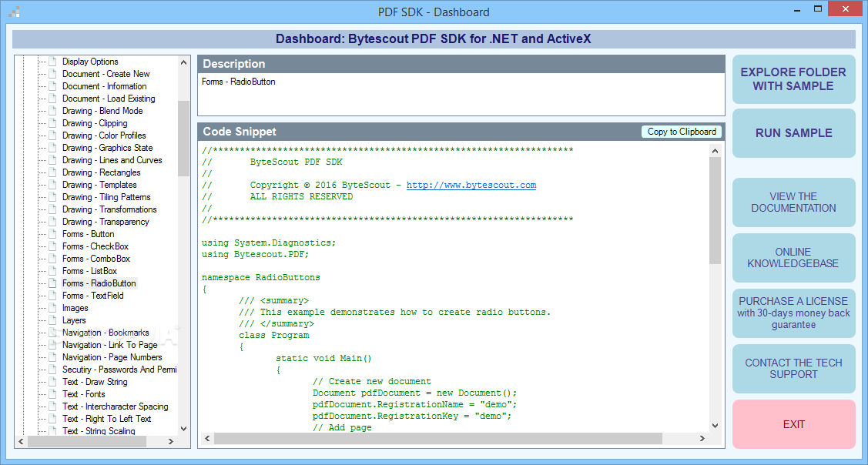The width and height of the screenshot is (868, 465).
Task: Open Navigation - Page Numbers sample
Action: click(112, 357)
